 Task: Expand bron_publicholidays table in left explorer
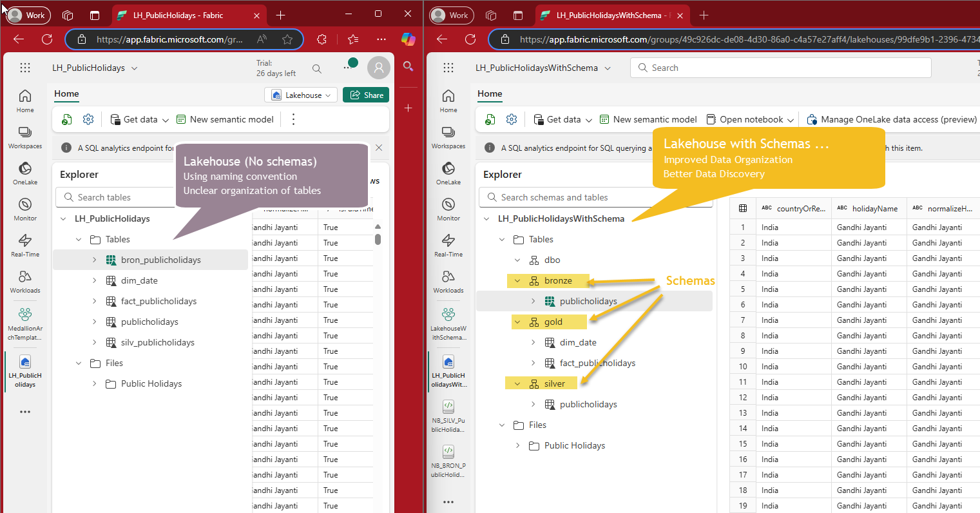(x=94, y=260)
